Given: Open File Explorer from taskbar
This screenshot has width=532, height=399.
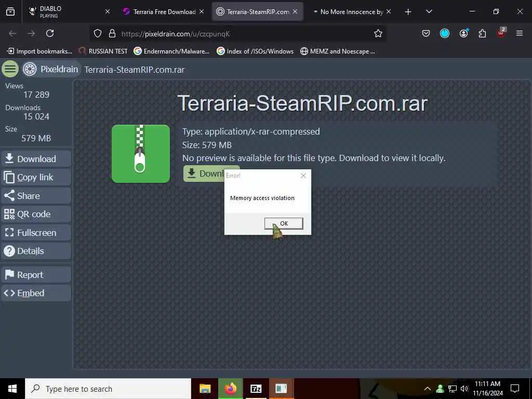Looking at the screenshot, I should click(205, 389).
